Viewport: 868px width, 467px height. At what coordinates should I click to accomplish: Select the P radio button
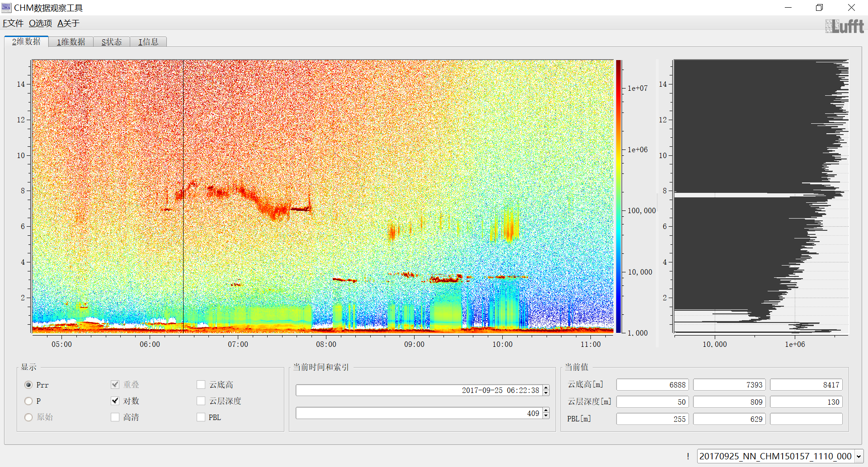click(x=28, y=401)
